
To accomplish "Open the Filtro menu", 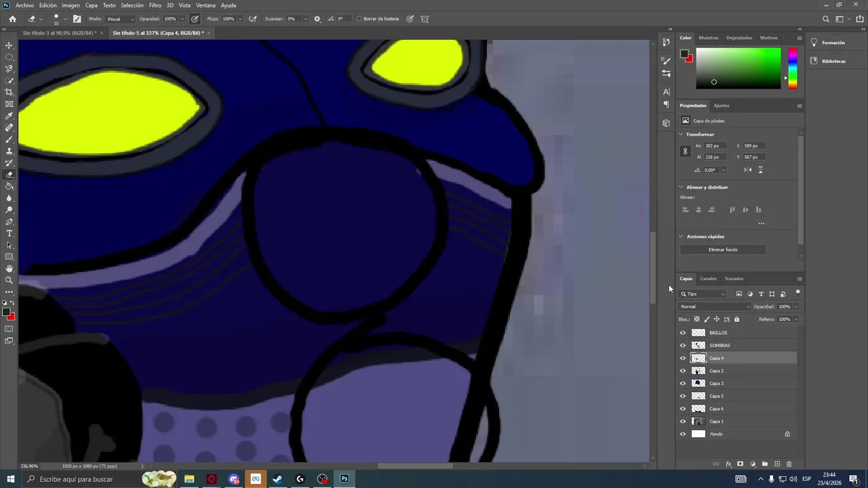I will click(x=155, y=5).
